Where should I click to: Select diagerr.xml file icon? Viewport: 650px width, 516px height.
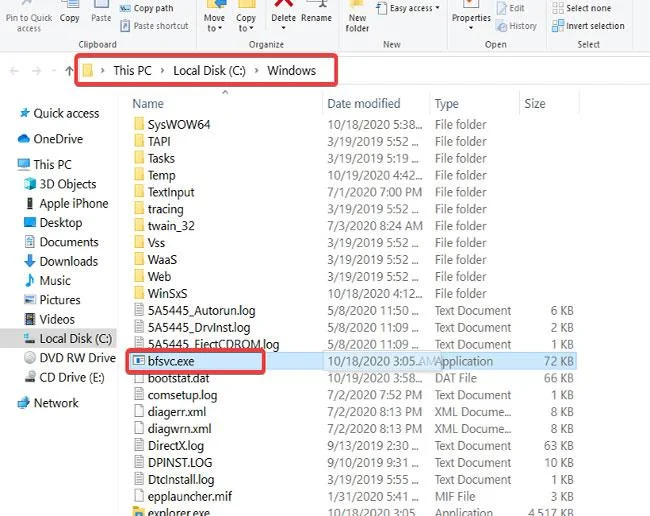tap(139, 412)
